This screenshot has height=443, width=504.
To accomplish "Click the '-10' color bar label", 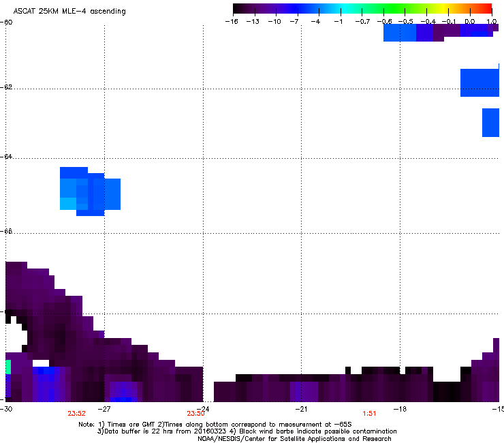I will (x=274, y=22).
